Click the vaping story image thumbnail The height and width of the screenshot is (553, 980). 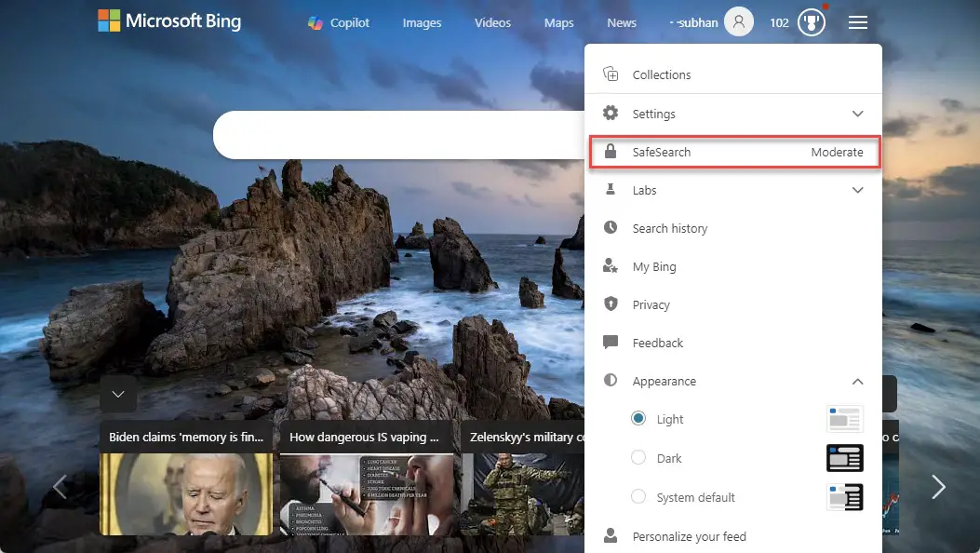tap(367, 494)
